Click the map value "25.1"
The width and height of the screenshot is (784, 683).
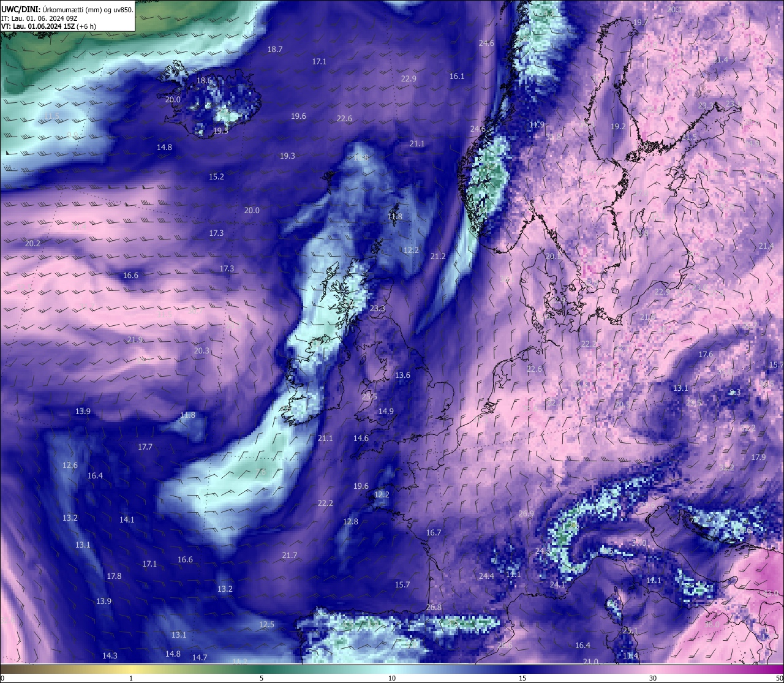click(630, 630)
